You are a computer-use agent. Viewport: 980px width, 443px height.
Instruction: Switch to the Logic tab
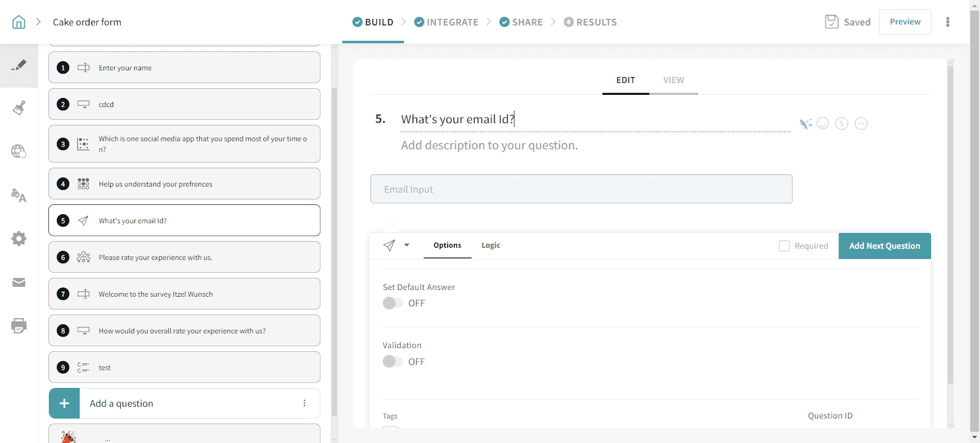pyautogui.click(x=491, y=245)
